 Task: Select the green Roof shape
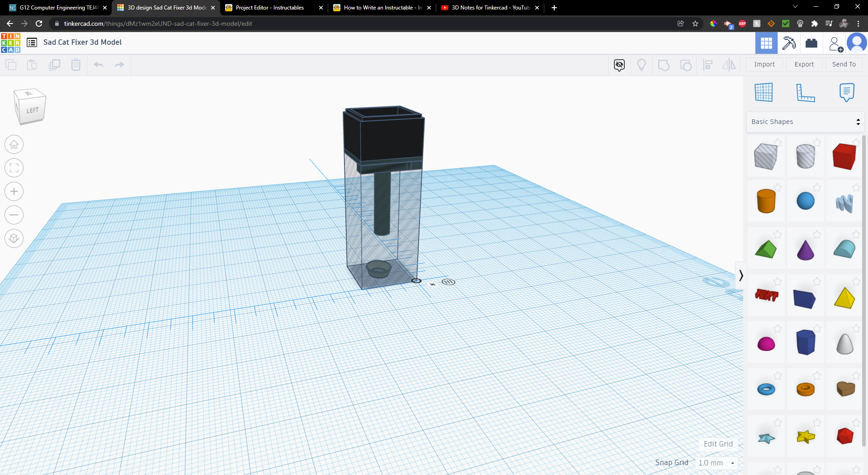click(766, 249)
